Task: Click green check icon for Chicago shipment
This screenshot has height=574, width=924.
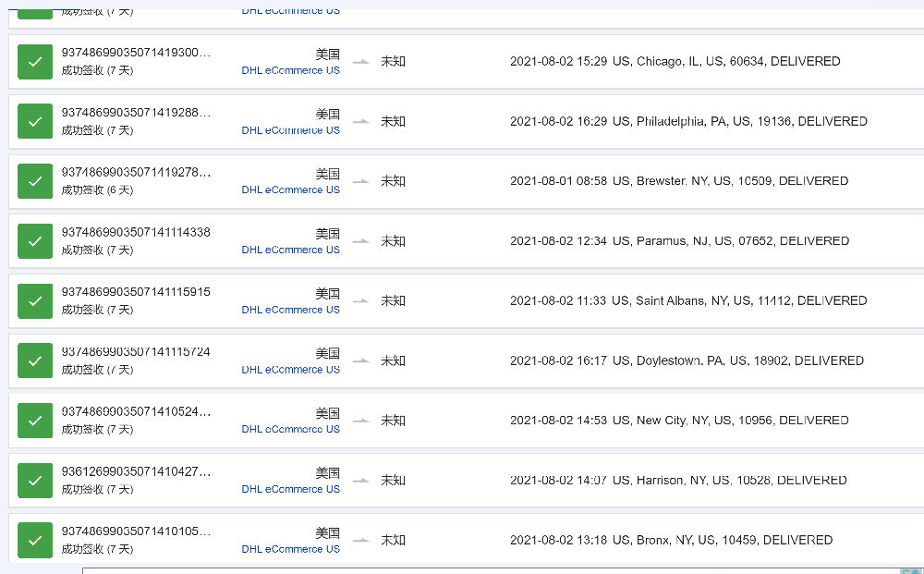Action: 35,62
